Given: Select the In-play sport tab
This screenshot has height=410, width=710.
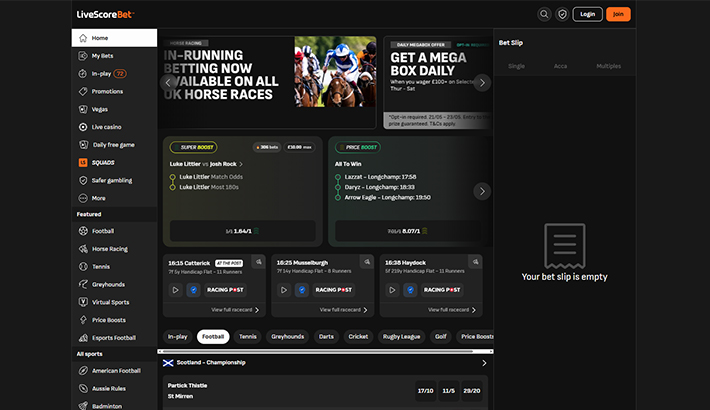Looking at the screenshot, I should [178, 337].
